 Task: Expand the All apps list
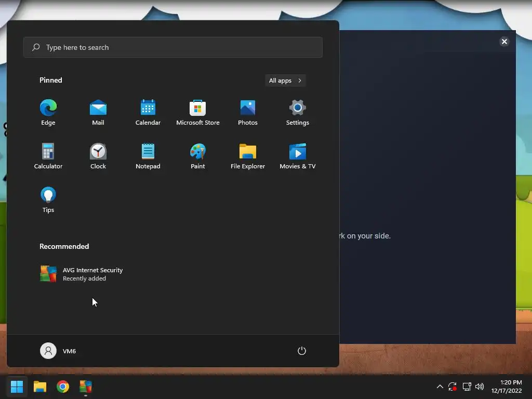pyautogui.click(x=285, y=81)
